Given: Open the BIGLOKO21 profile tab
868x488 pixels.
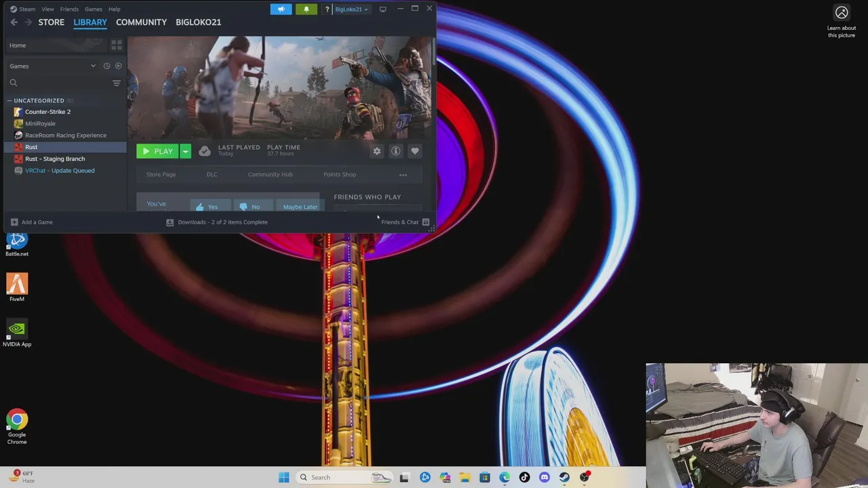Looking at the screenshot, I should pos(198,22).
